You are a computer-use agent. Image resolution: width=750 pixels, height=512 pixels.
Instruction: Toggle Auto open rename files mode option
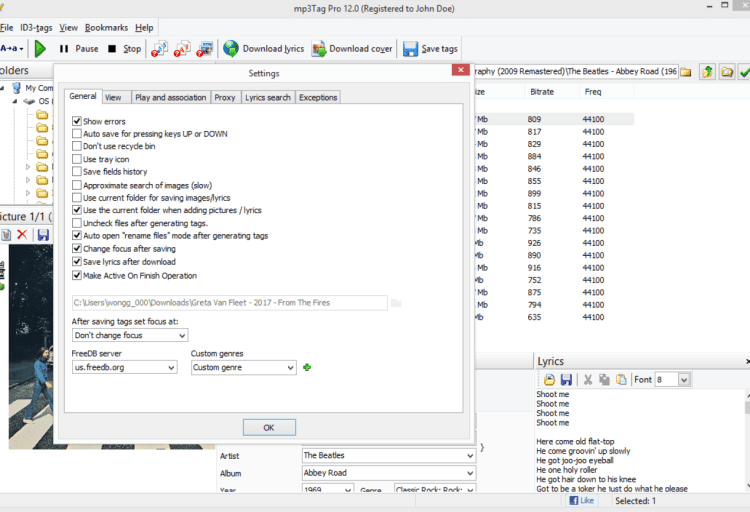(77, 235)
